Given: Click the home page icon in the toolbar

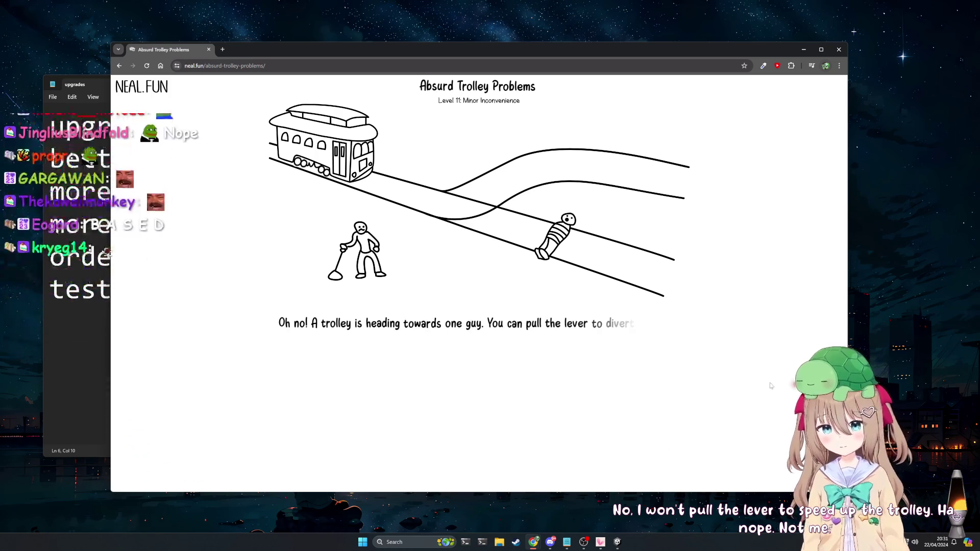Looking at the screenshot, I should (160, 66).
